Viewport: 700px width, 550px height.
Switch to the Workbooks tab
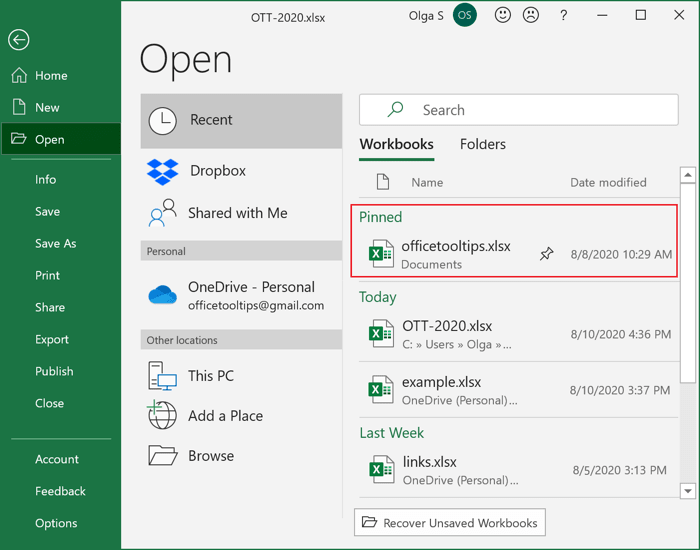click(x=396, y=145)
